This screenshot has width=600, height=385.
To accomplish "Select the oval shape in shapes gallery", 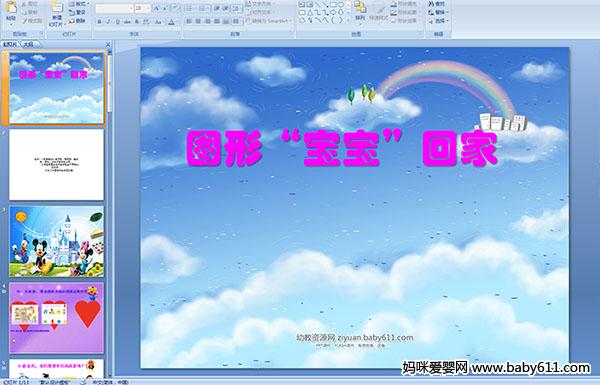I will [341, 5].
